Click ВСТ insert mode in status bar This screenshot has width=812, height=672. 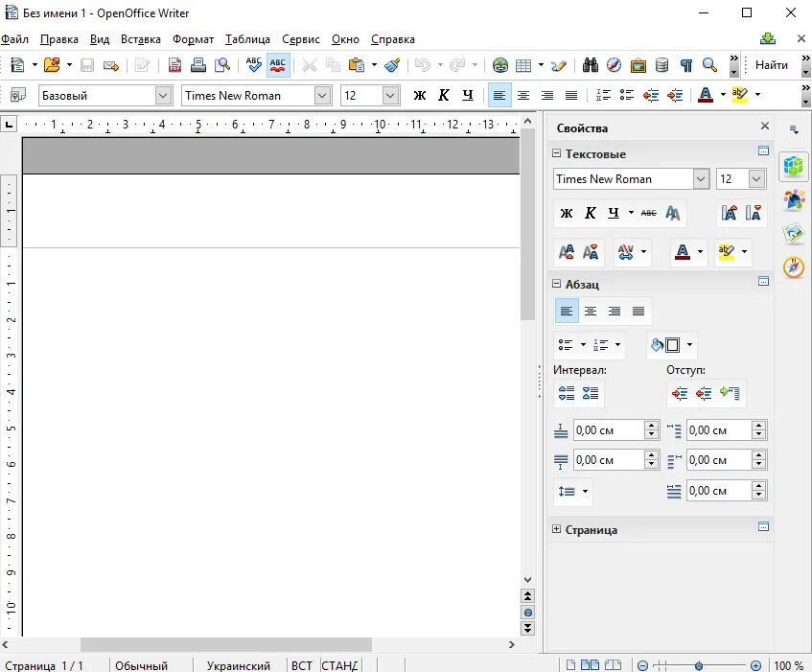pos(302,665)
